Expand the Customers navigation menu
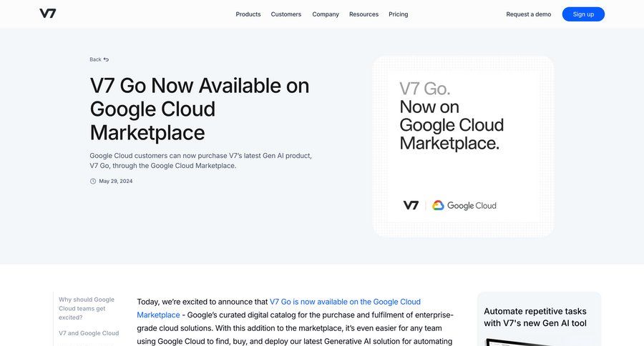 pyautogui.click(x=286, y=14)
